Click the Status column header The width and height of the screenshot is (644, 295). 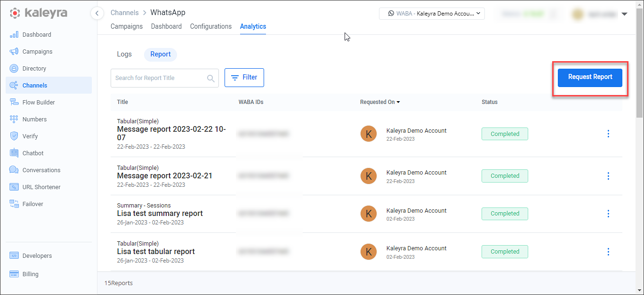tap(490, 102)
